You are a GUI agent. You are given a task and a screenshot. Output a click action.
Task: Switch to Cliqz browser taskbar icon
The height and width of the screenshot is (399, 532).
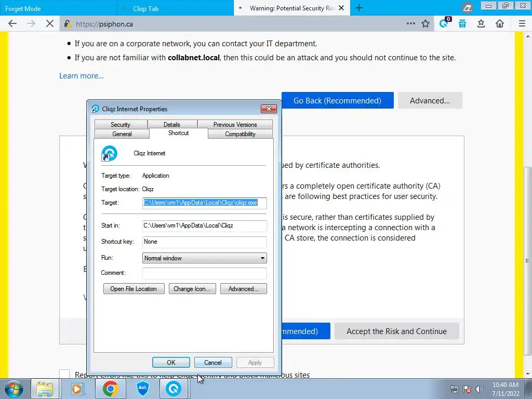point(174,389)
